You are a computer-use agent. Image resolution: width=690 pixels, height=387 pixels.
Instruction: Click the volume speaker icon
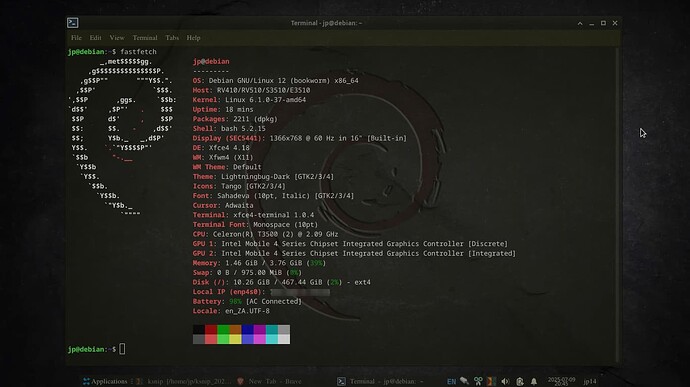click(x=505, y=381)
